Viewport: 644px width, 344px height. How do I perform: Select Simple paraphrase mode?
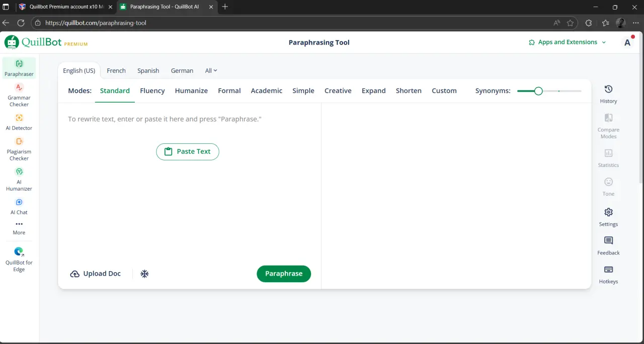[x=303, y=91]
